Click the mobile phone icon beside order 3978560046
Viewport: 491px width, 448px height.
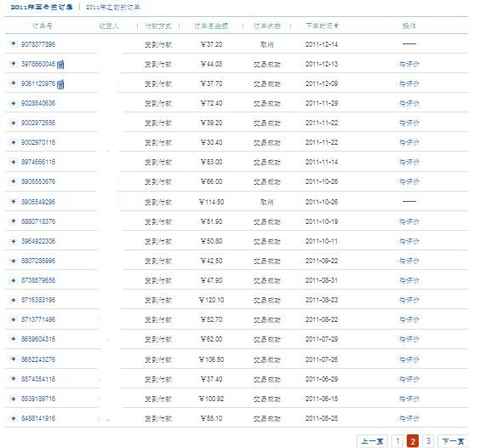click(x=60, y=64)
